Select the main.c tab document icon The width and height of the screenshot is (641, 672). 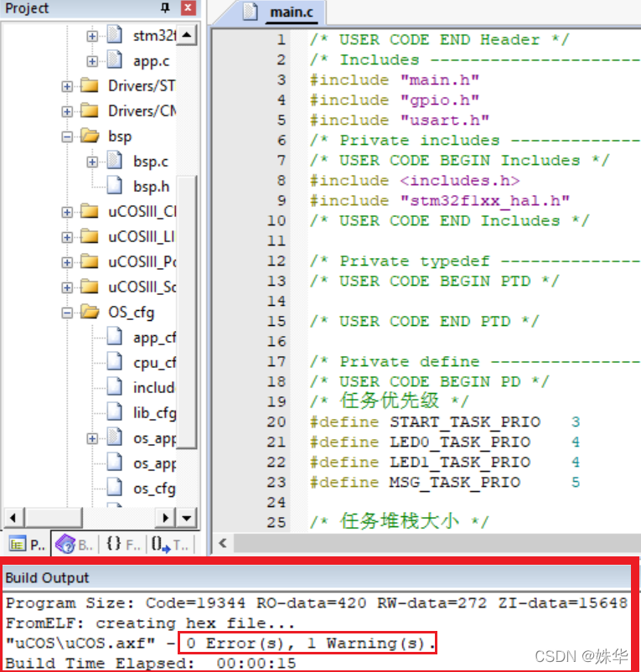[x=251, y=12]
